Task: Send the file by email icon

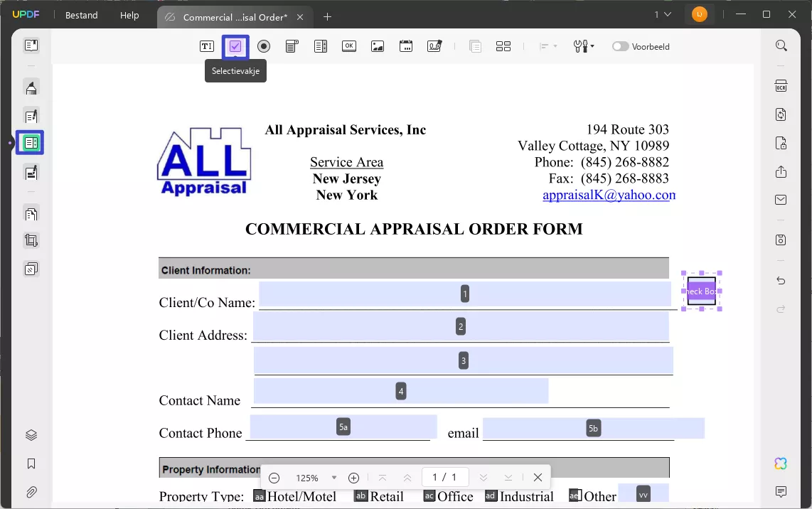Action: [x=781, y=200]
